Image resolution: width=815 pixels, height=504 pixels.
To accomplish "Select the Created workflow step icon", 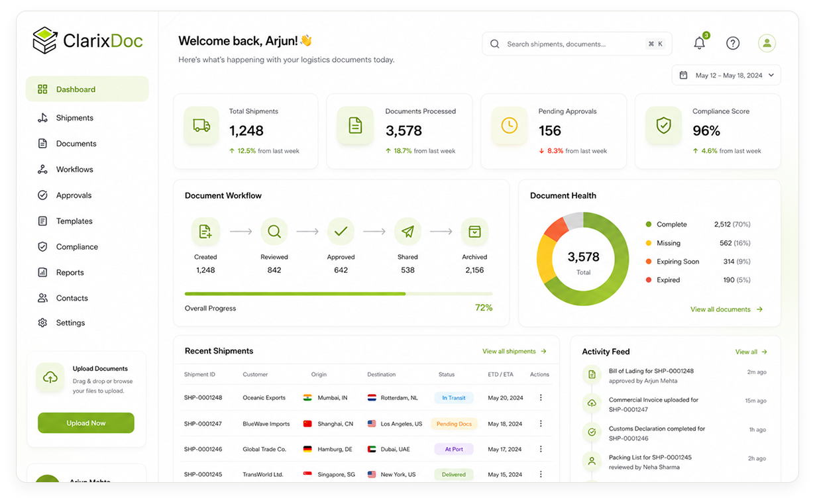I will [x=205, y=232].
